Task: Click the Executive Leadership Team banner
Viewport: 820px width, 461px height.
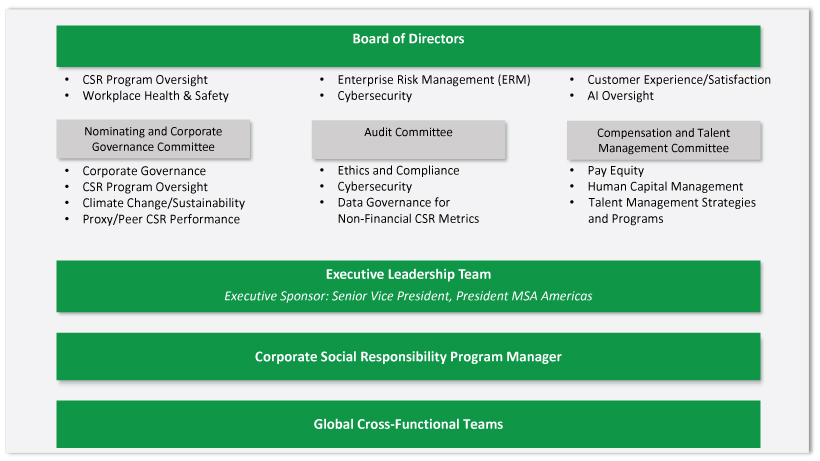Action: (408, 275)
